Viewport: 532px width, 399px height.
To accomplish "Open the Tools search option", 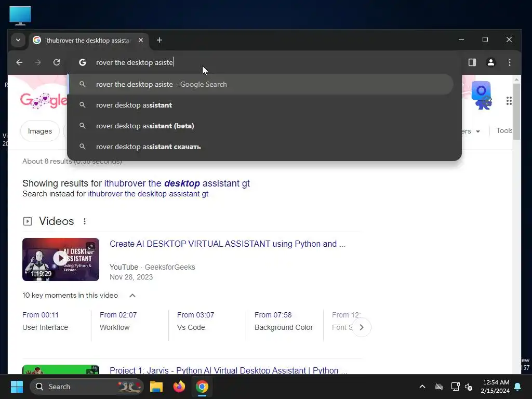I will tap(504, 130).
